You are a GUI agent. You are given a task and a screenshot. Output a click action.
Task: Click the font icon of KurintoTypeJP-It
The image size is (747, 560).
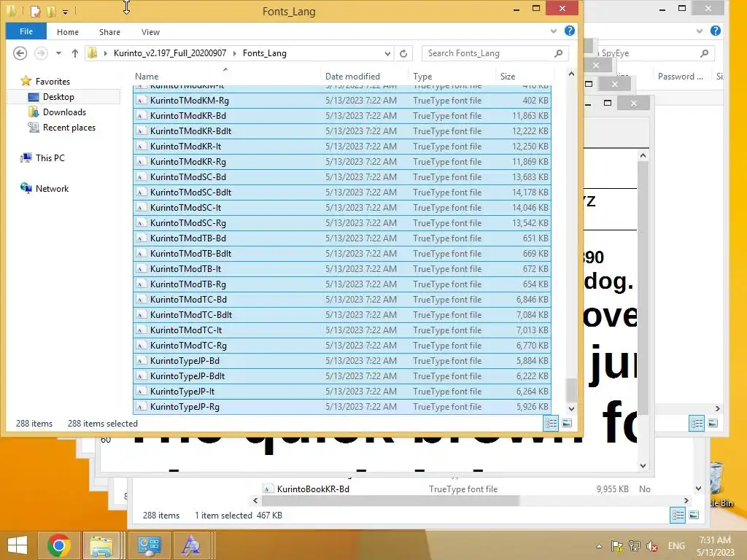(x=141, y=392)
